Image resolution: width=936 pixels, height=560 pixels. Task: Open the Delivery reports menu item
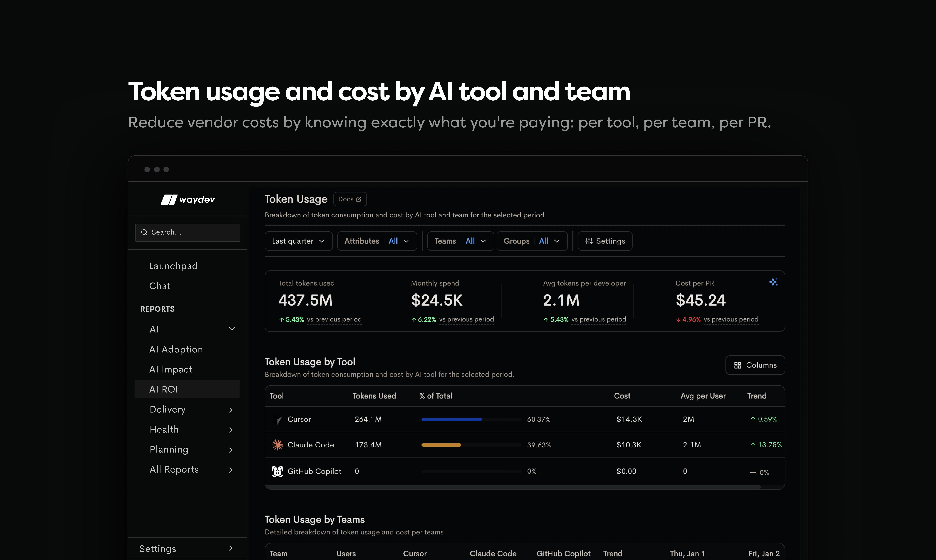click(168, 409)
